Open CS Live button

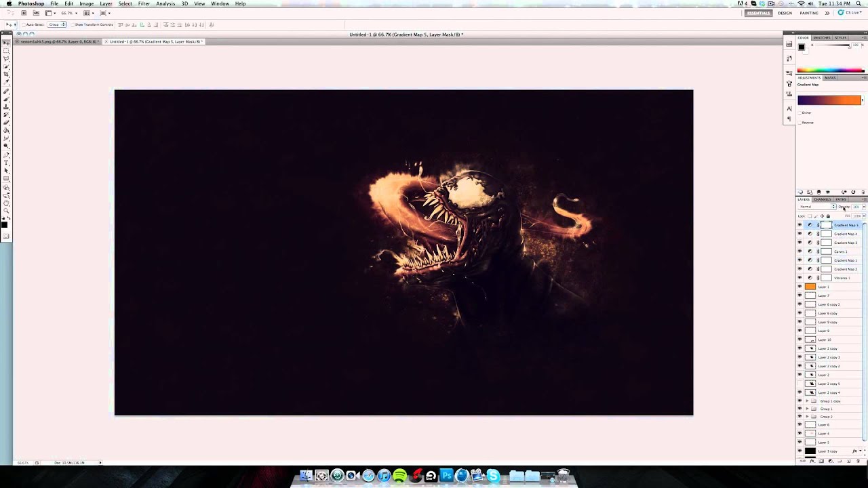tap(850, 13)
